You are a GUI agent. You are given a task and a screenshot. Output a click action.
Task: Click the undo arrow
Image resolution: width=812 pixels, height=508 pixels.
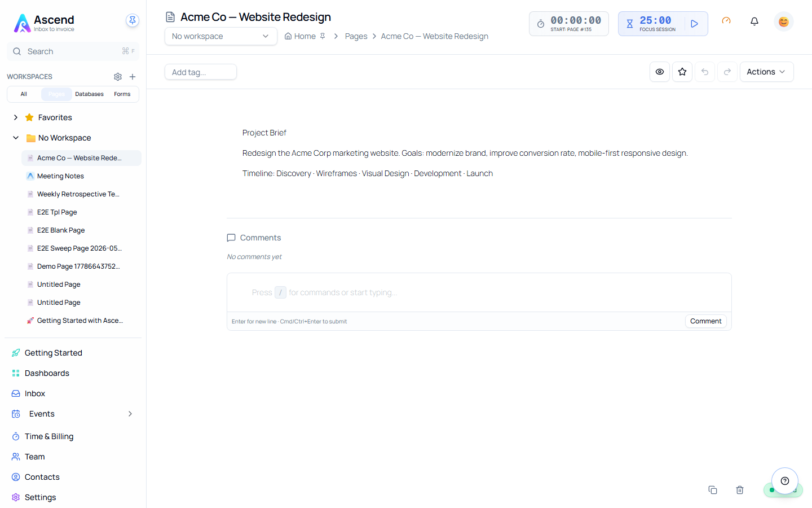[705, 72]
